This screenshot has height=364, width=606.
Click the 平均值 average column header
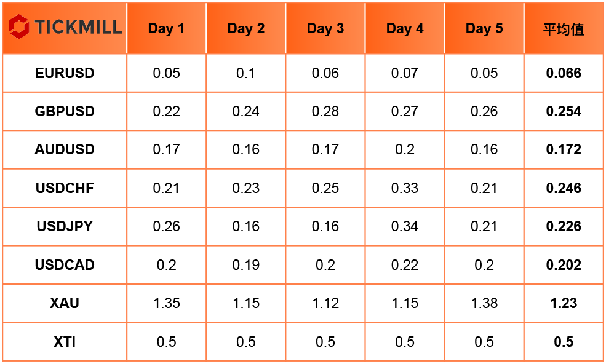[564, 29]
